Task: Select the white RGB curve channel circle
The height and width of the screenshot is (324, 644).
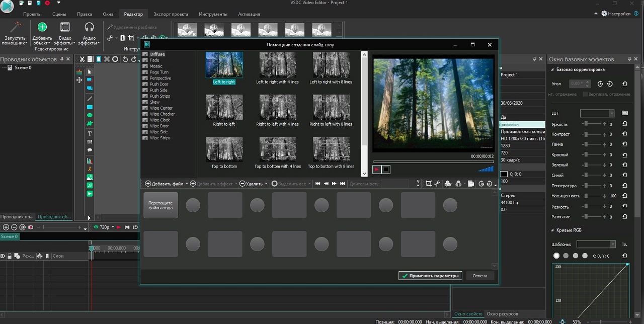Action: coord(556,256)
